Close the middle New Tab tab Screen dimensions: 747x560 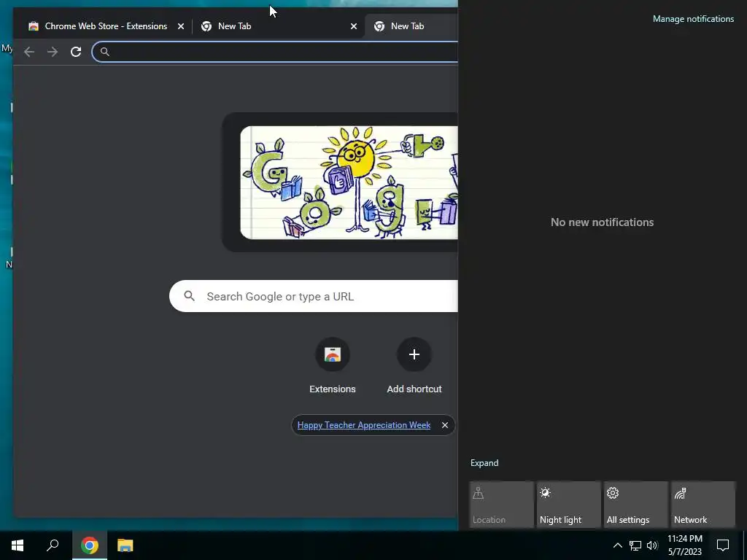point(354,26)
